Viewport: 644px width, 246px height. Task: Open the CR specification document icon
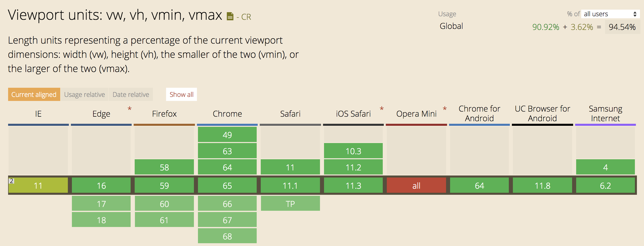pyautogui.click(x=230, y=16)
